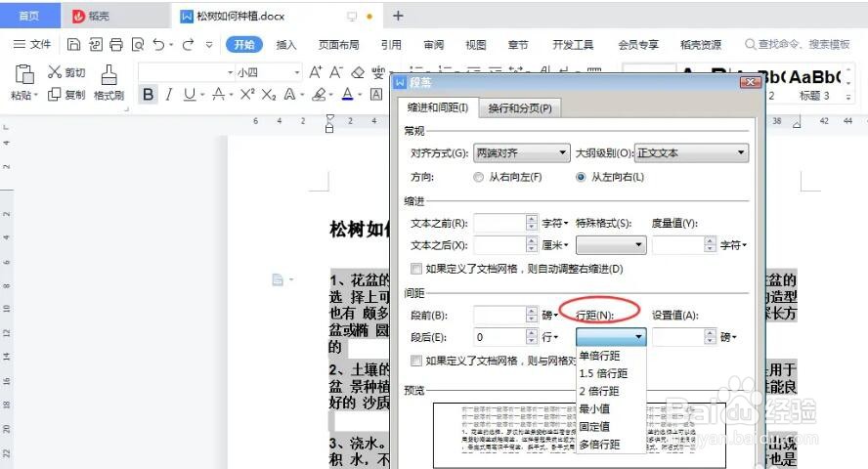Open the 插入 ribbon tab
This screenshot has width=868, height=469.
pyautogui.click(x=286, y=45)
